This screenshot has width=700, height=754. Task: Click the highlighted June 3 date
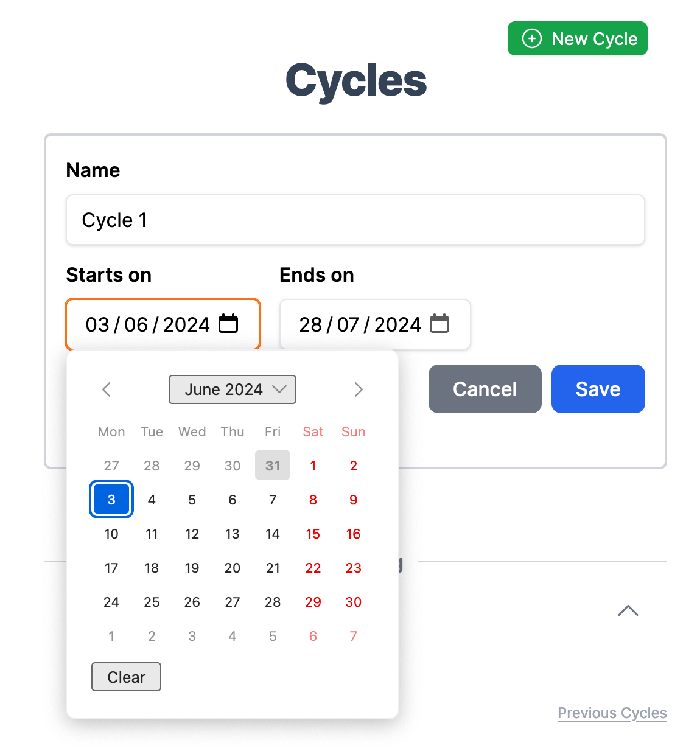(x=111, y=500)
